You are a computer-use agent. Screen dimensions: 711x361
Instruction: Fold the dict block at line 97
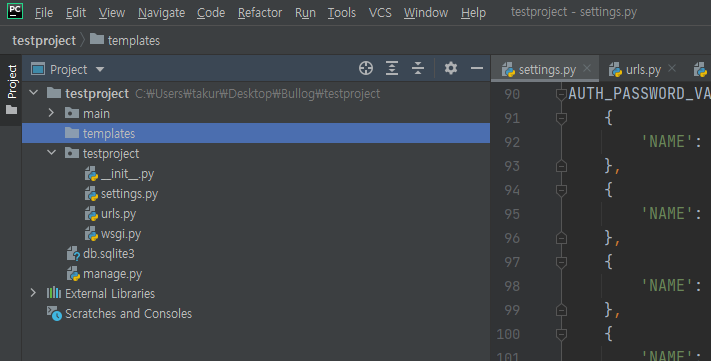(x=561, y=263)
